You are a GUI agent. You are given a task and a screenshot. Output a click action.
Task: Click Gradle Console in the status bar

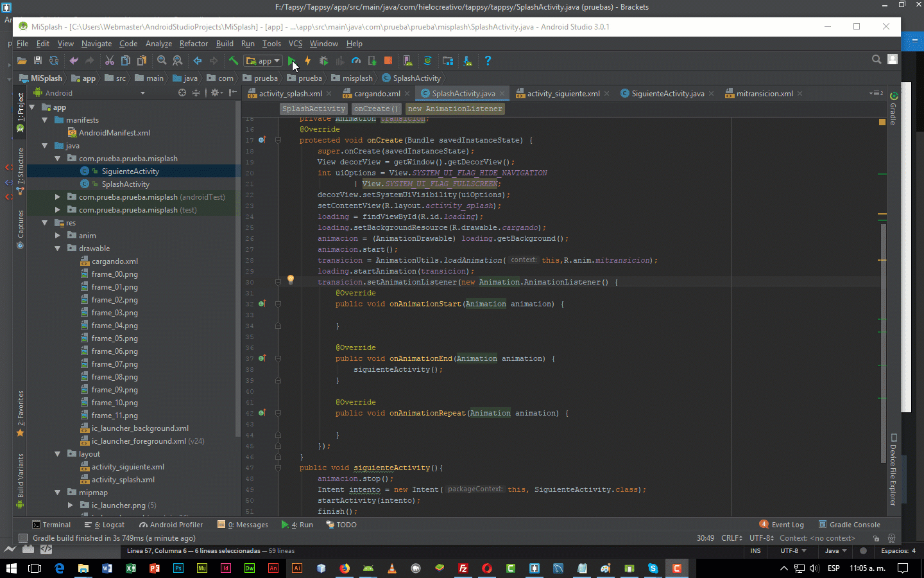pos(855,525)
